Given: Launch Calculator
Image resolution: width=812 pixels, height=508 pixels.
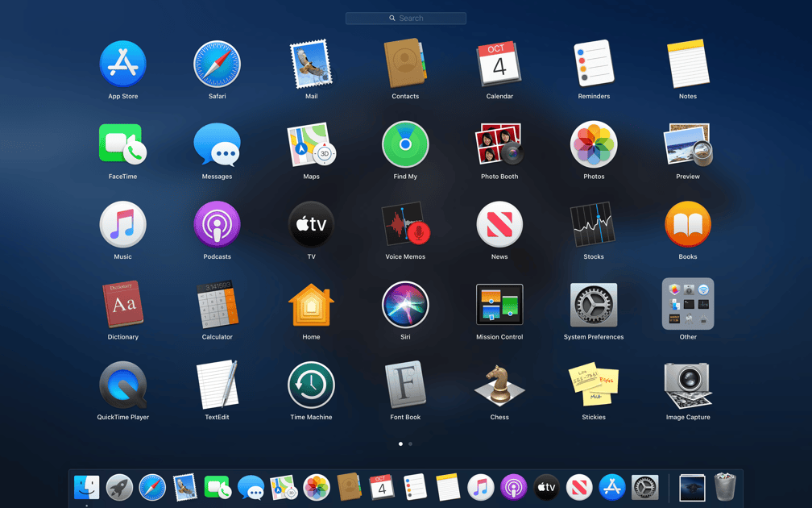Looking at the screenshot, I should pyautogui.click(x=217, y=304).
